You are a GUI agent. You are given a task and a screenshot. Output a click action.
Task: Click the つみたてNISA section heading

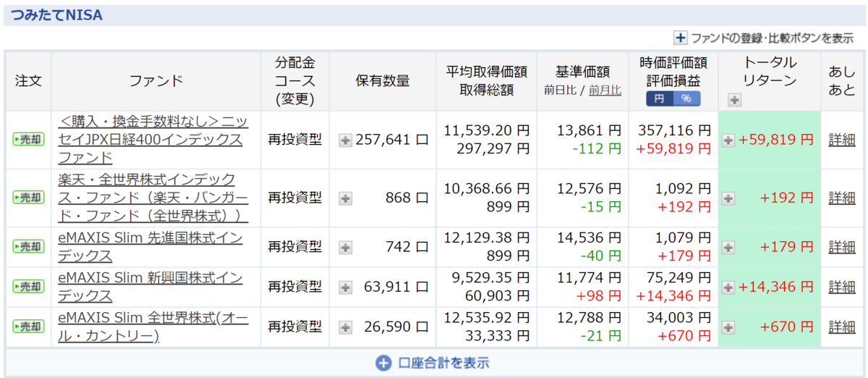coord(56,14)
